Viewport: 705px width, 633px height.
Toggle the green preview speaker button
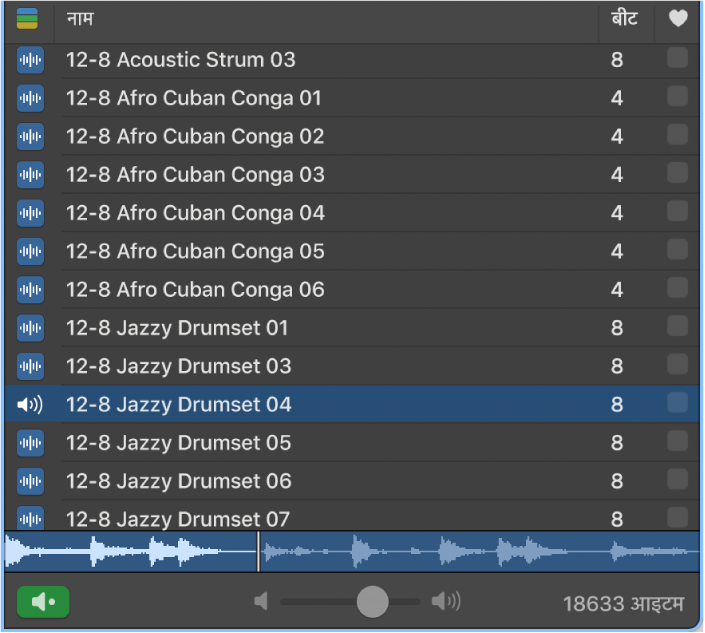(x=43, y=602)
